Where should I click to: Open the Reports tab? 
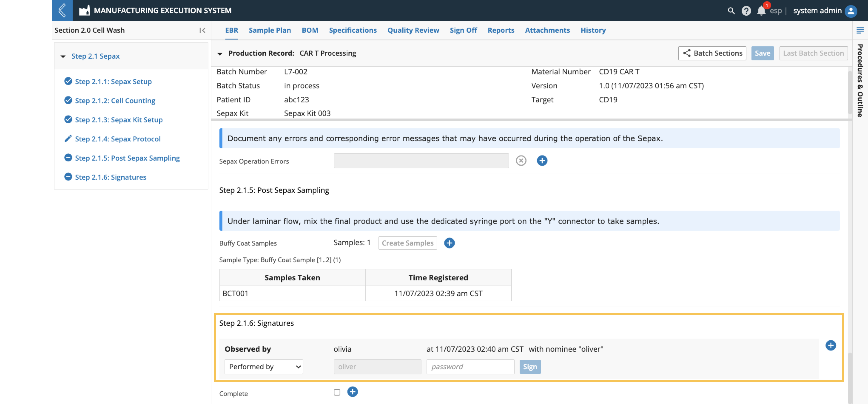[501, 30]
